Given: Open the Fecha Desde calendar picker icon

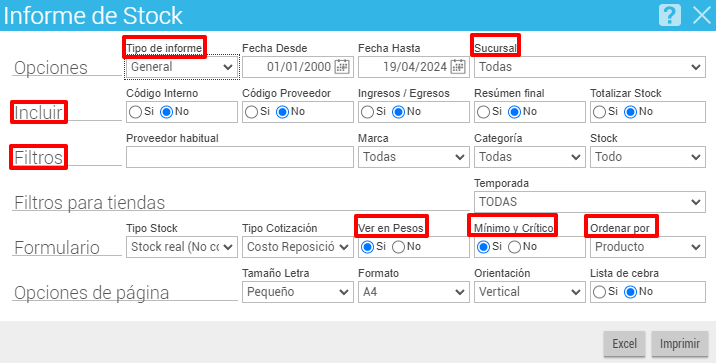Looking at the screenshot, I should pos(342,67).
